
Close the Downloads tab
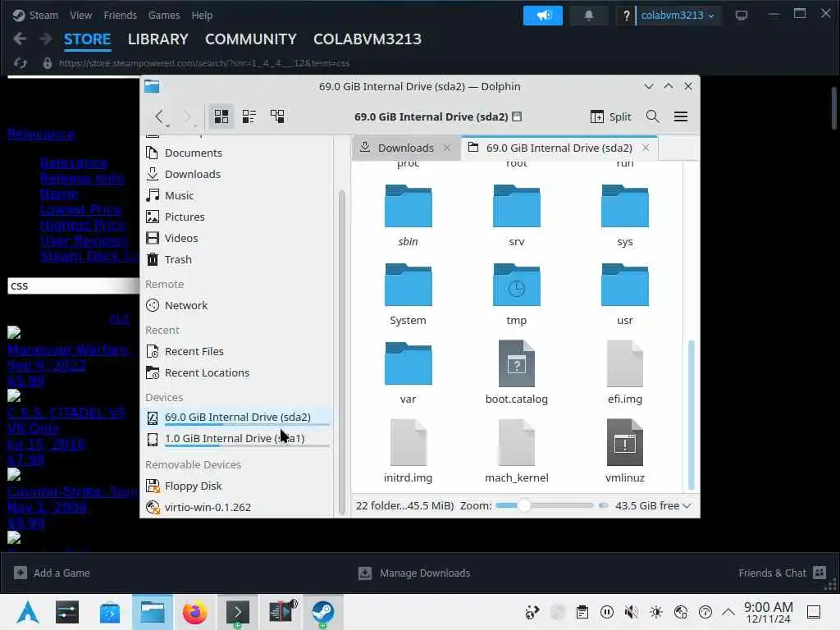447,148
